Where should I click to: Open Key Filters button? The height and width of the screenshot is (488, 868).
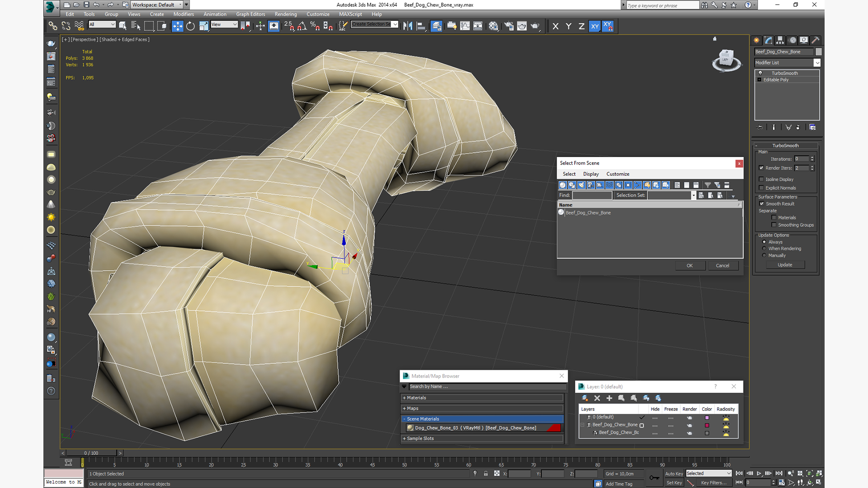(713, 483)
